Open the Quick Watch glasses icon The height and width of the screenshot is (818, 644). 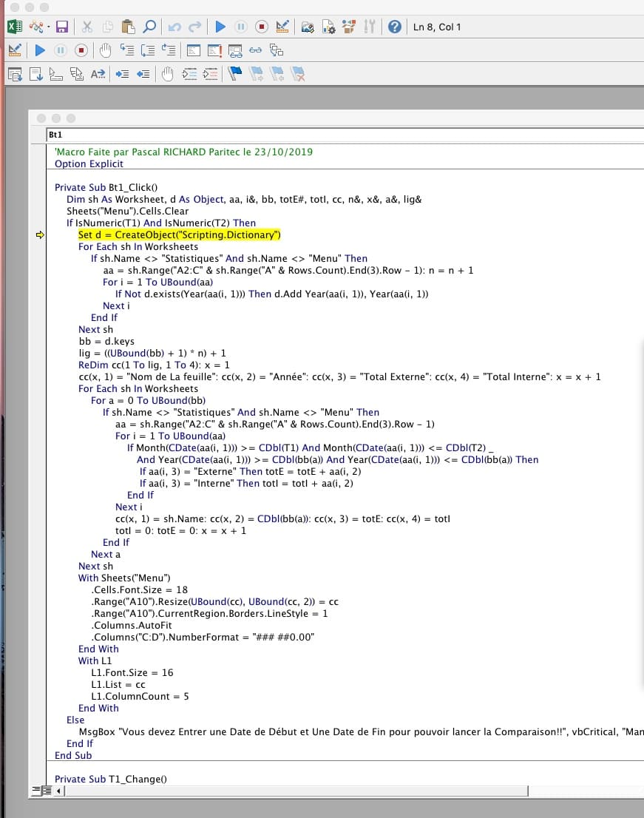click(x=256, y=50)
